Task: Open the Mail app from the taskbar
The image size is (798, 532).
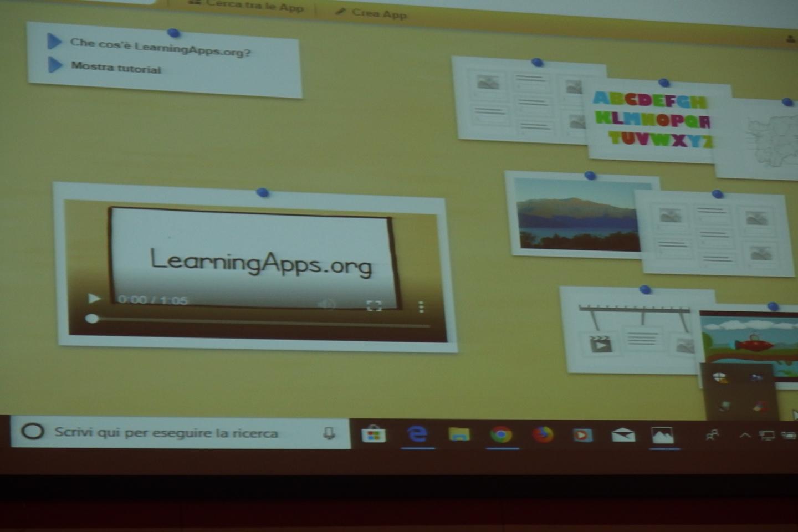Action: point(623,435)
